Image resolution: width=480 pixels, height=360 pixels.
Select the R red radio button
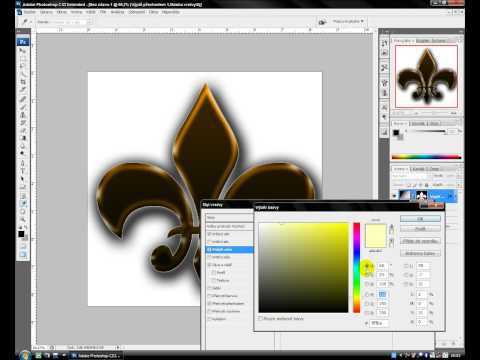click(367, 294)
